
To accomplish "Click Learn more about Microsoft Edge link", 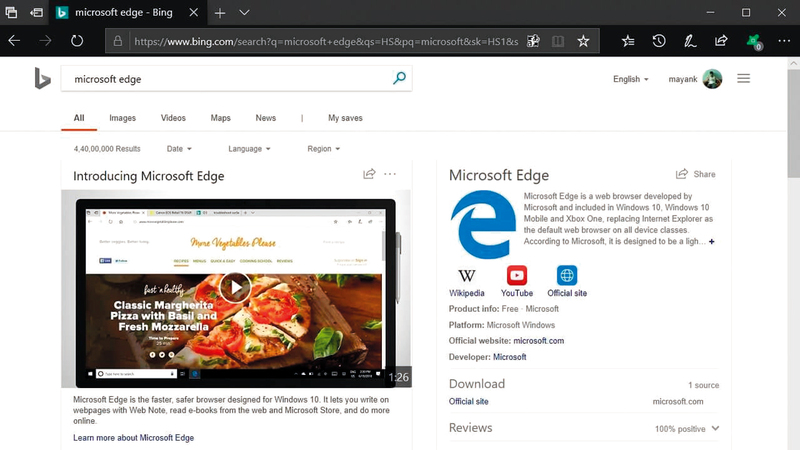I will click(133, 438).
